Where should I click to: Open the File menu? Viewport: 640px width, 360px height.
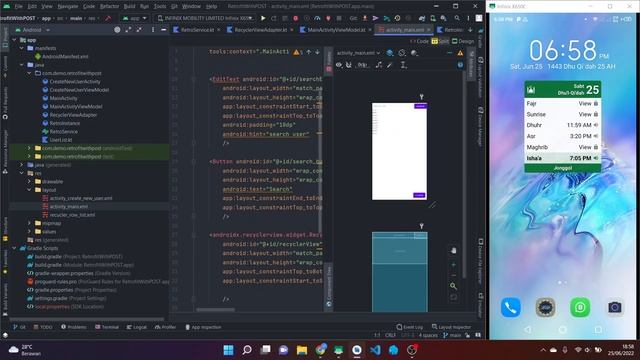click(x=18, y=7)
